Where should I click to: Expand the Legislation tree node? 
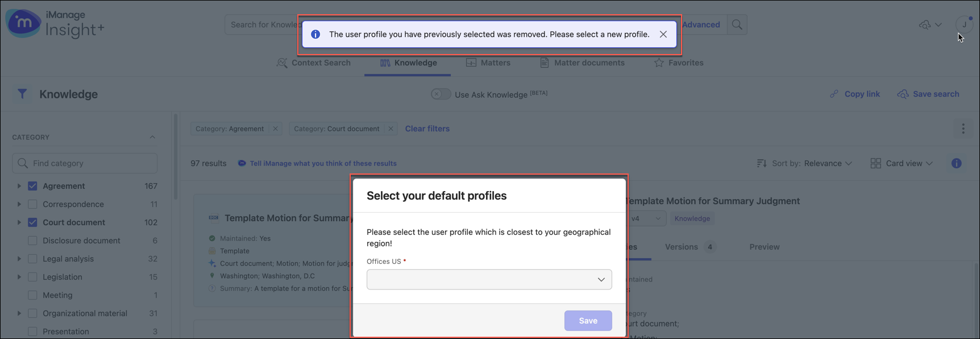pos(19,277)
